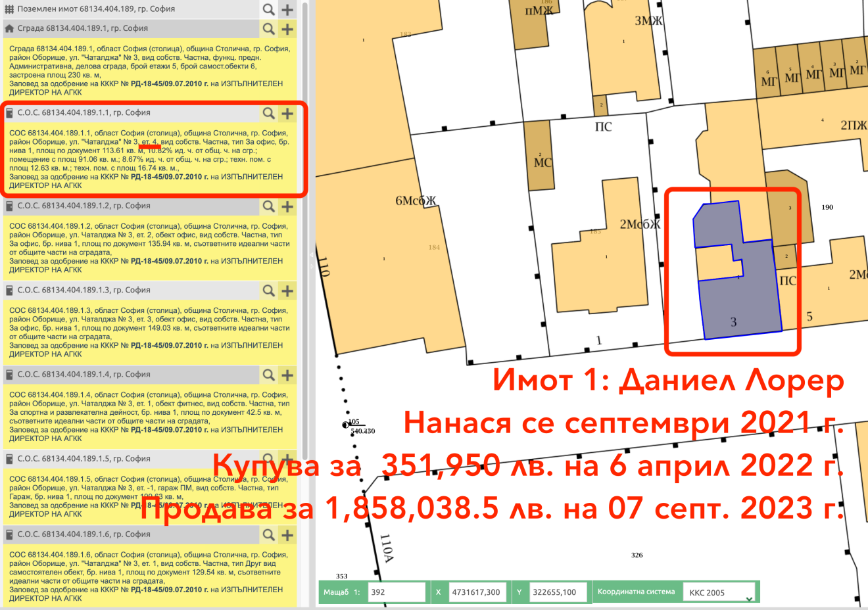Click the scale input field showing 392

396,592
